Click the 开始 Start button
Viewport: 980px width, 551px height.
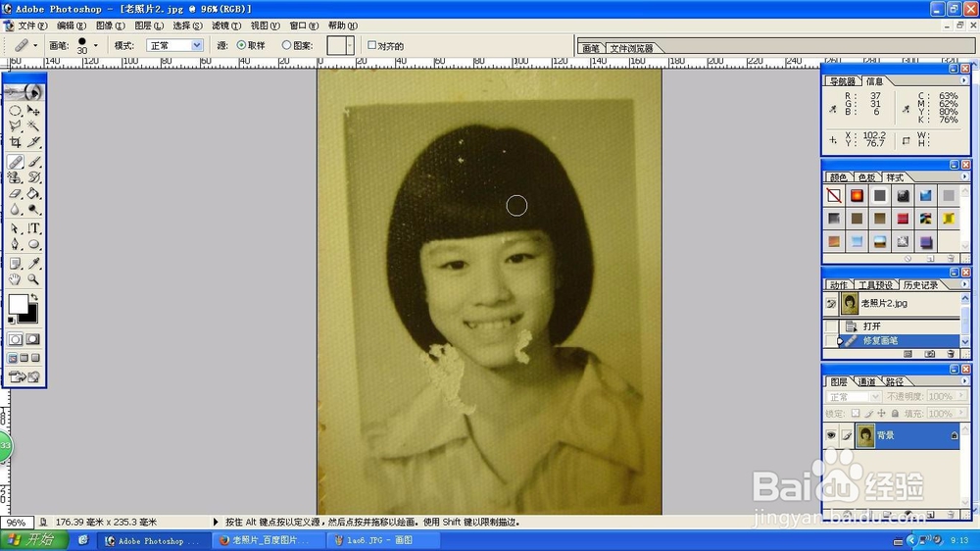(34, 540)
